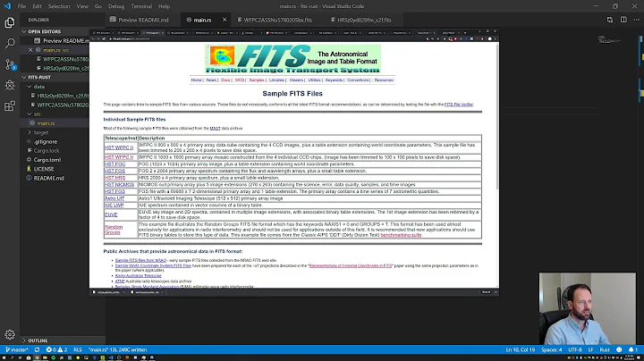Open the Debug menu
This screenshot has width=644, height=361.
coord(116,6)
